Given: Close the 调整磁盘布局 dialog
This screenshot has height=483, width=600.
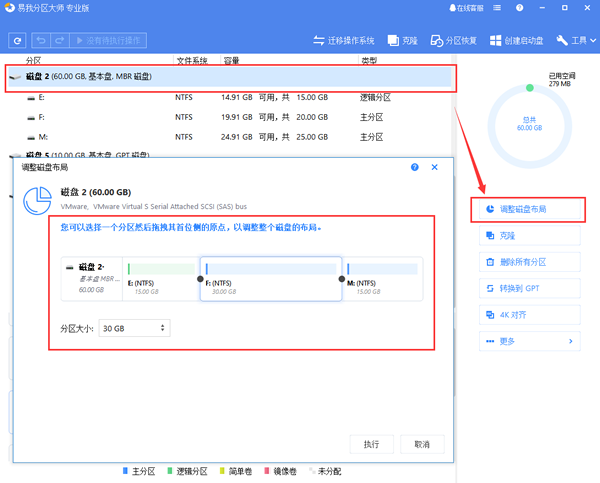Looking at the screenshot, I should tap(435, 168).
